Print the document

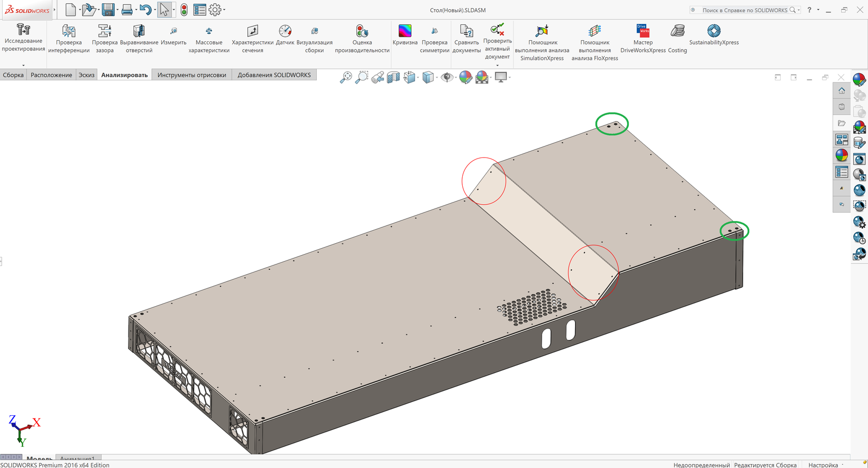[x=126, y=10]
